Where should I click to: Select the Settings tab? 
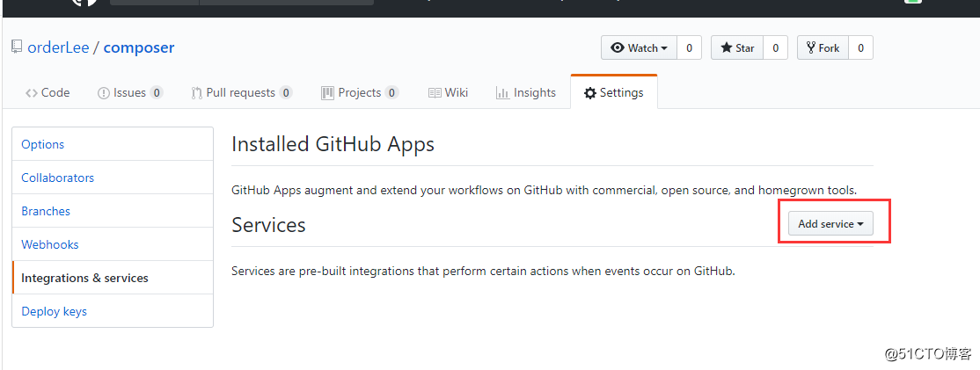tap(614, 92)
